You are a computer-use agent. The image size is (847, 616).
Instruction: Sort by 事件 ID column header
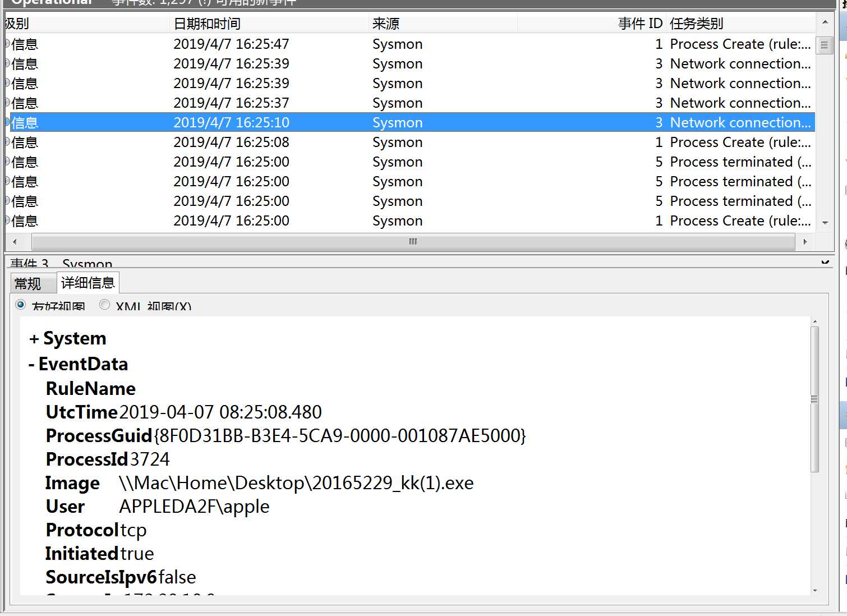[591, 24]
